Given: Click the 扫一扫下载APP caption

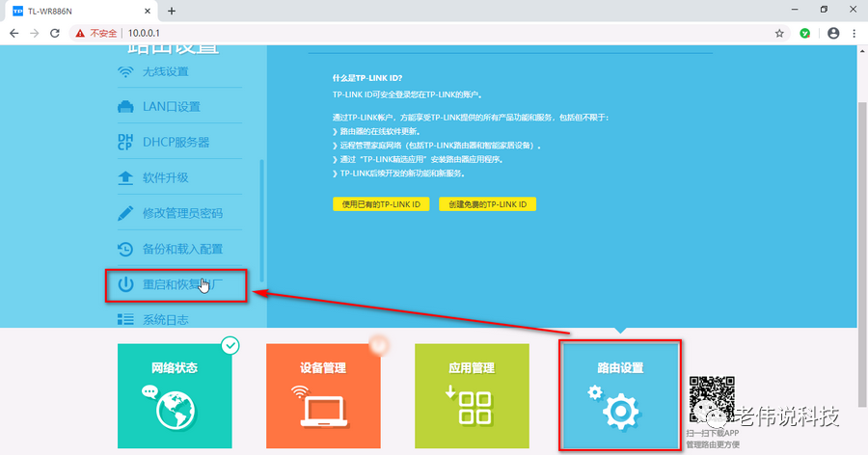Looking at the screenshot, I should coord(713,433).
